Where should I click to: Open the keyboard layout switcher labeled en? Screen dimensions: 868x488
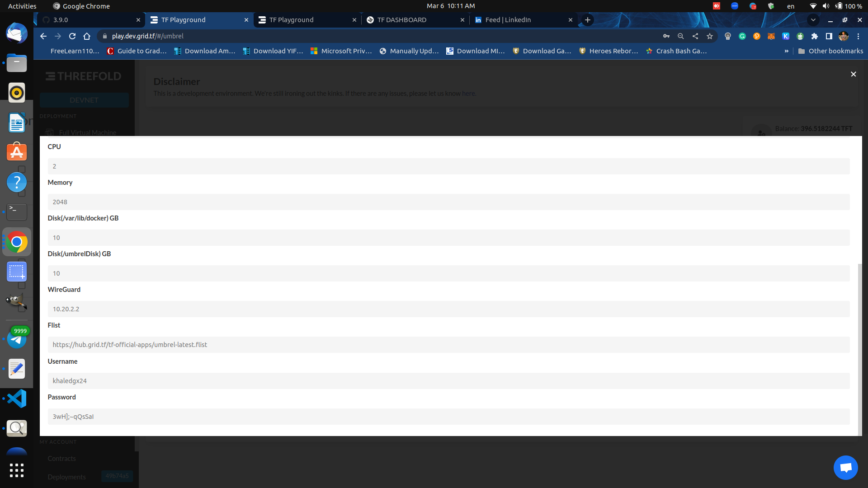(x=791, y=6)
